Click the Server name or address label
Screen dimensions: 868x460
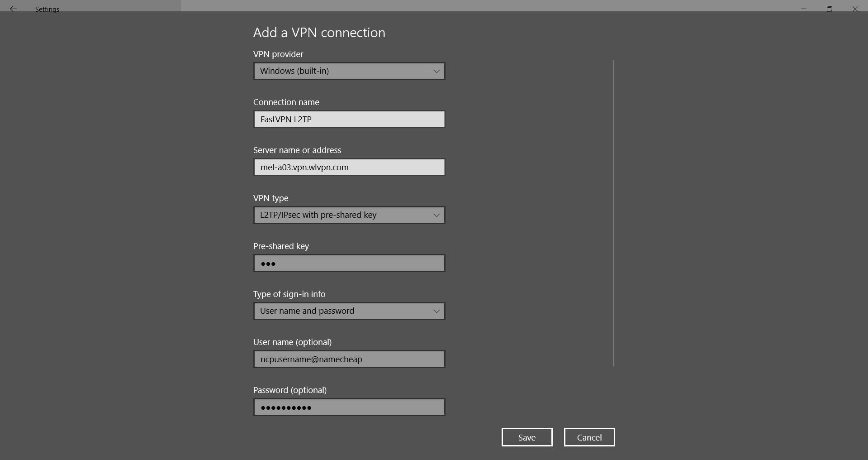point(297,150)
